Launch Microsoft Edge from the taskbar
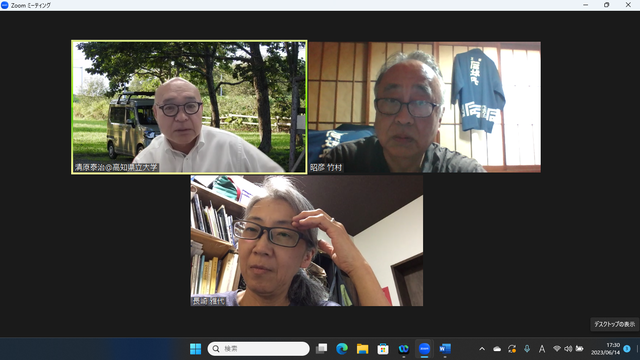 tap(342, 349)
